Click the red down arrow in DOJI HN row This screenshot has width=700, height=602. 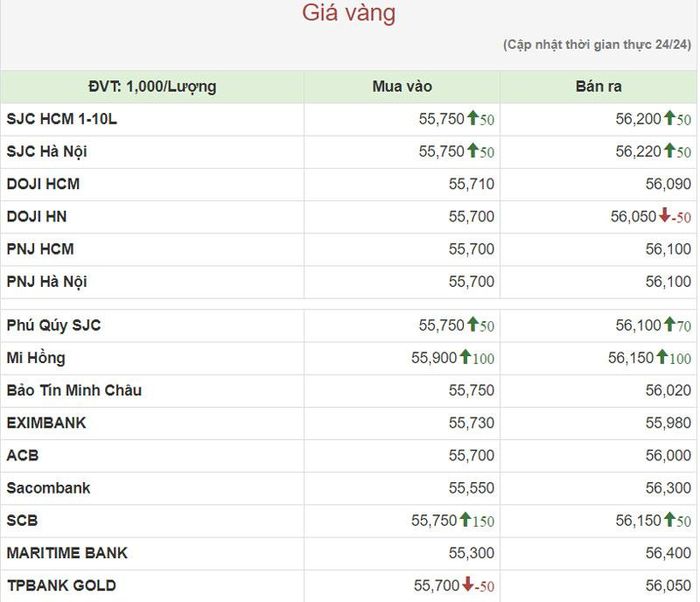point(665,215)
